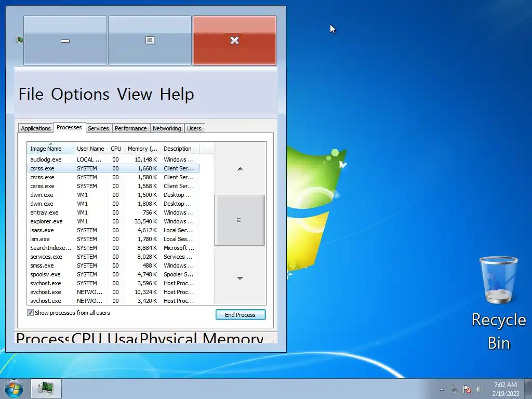The image size is (532, 399).
Task: Select svchost.exe row with 10,324 K
Action: 113,292
